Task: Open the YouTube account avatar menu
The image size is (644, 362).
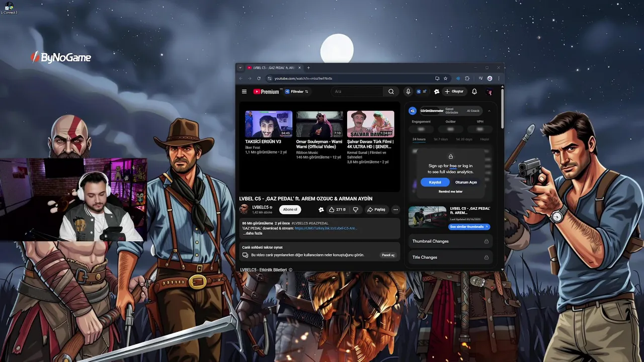Action: (x=489, y=92)
